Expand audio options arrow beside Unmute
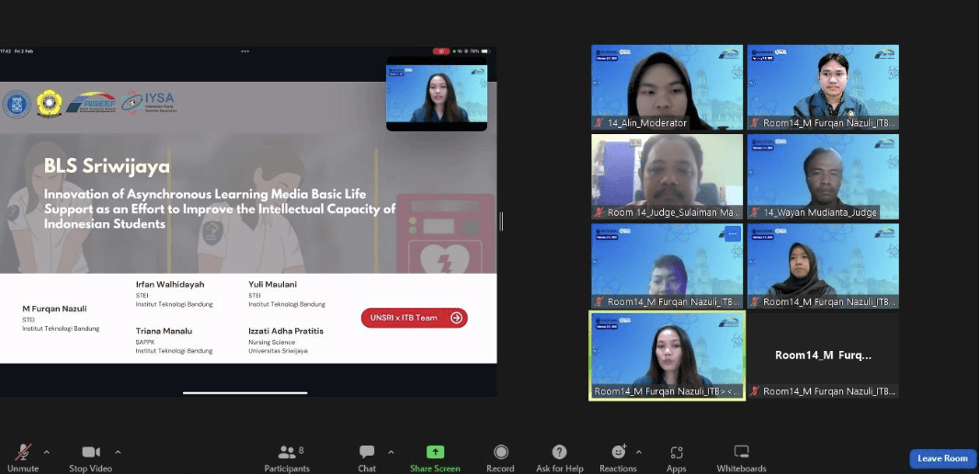Viewport: 980px width, 474px height. (x=47, y=451)
